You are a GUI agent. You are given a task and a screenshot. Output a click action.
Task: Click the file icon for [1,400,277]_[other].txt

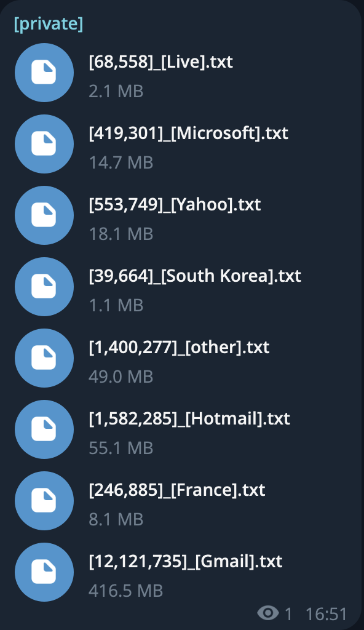(44, 358)
